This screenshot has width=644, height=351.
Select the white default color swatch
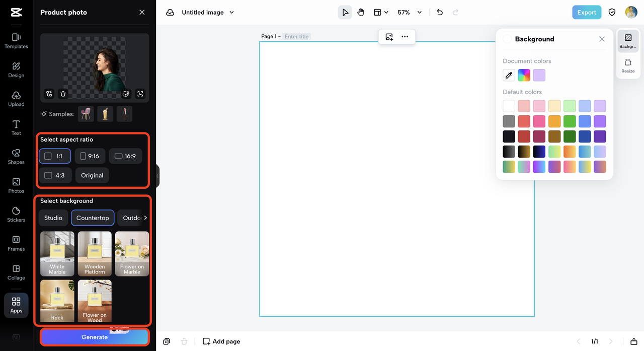click(x=509, y=106)
